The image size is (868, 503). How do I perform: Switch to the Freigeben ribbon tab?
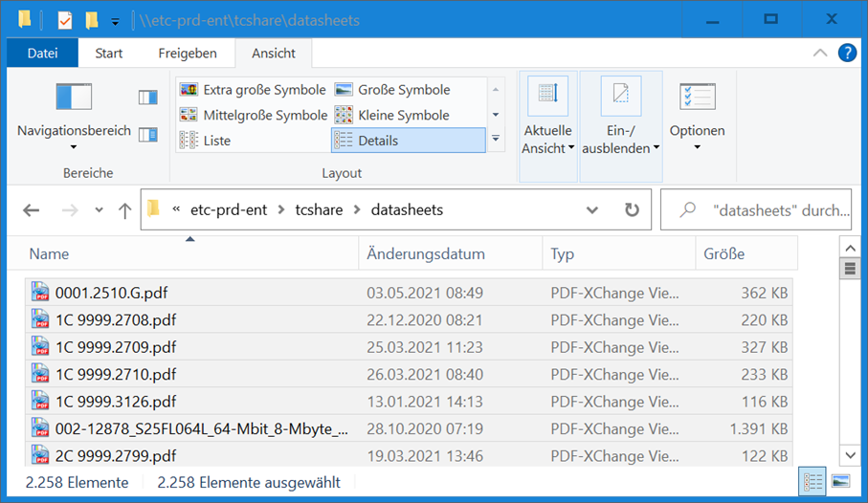tap(188, 54)
